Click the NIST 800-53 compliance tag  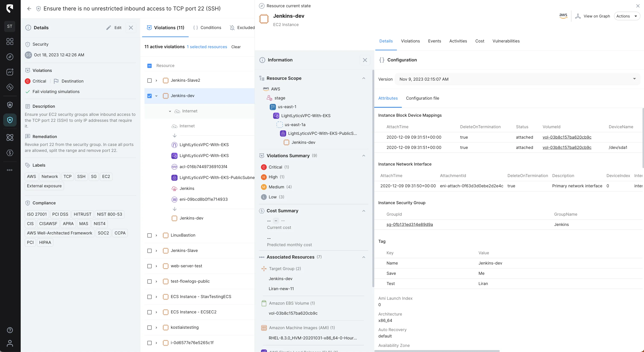[109, 214]
